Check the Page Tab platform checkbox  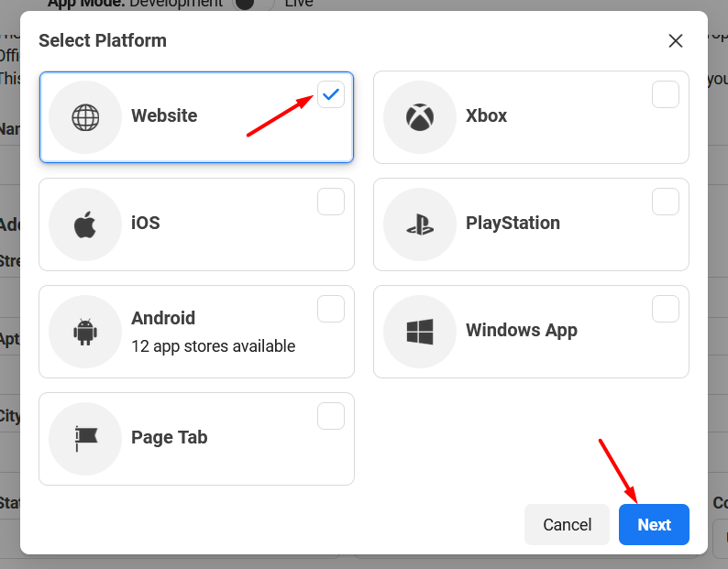(x=331, y=416)
